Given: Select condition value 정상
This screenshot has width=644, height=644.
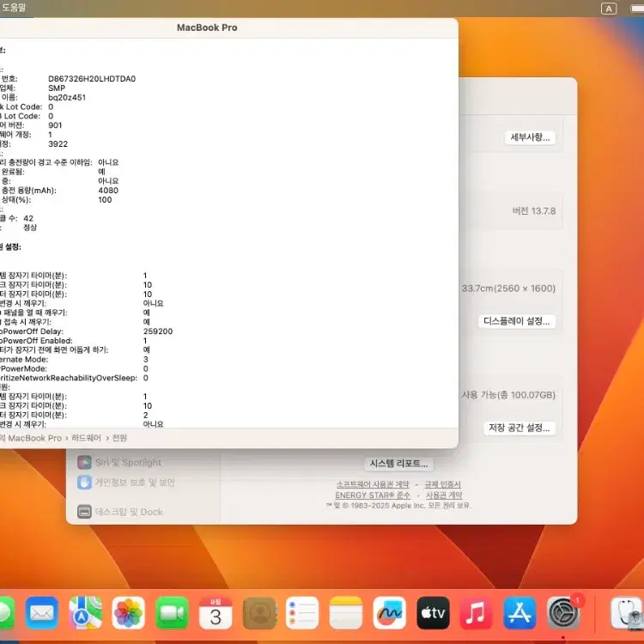Looking at the screenshot, I should pos(30,228).
